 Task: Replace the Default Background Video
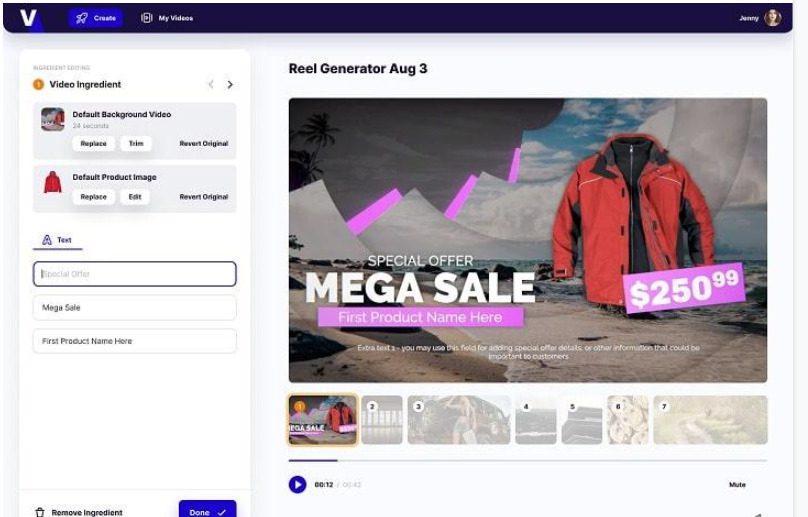(93, 144)
